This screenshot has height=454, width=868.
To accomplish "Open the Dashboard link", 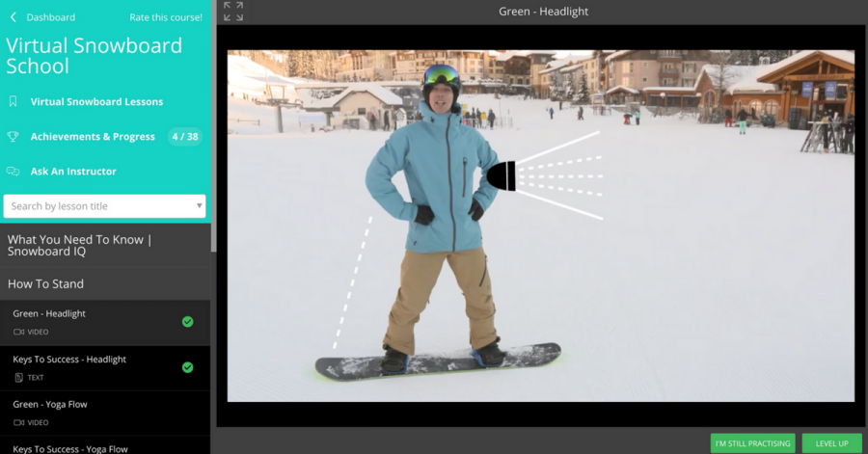I will click(50, 17).
